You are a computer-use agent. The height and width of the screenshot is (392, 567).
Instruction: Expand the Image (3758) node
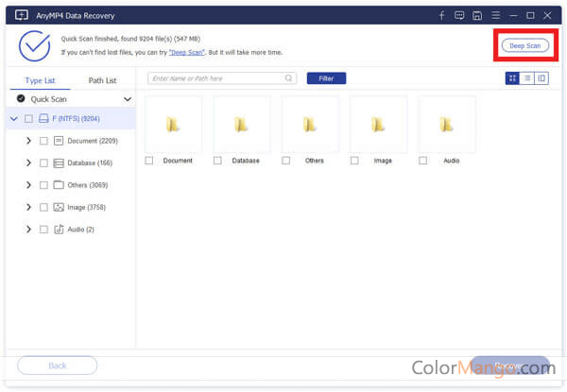coord(28,207)
